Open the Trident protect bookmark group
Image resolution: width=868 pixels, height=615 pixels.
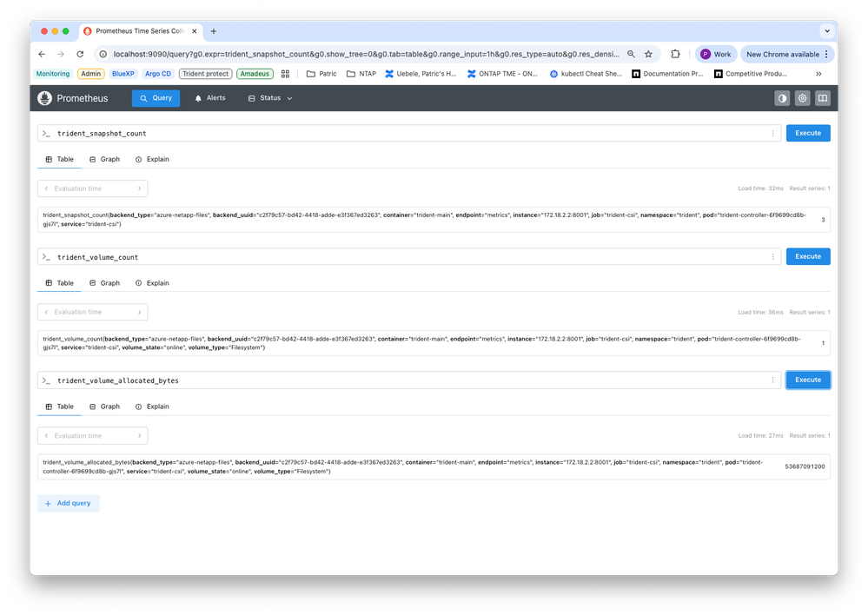tap(205, 74)
